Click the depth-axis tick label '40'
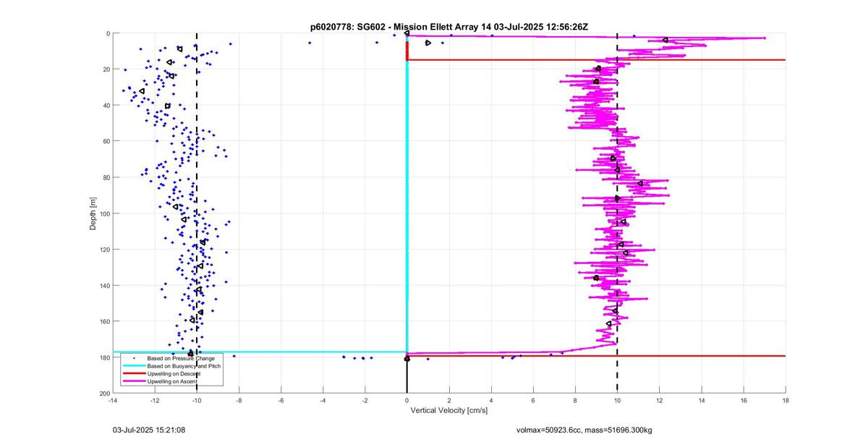 106,105
